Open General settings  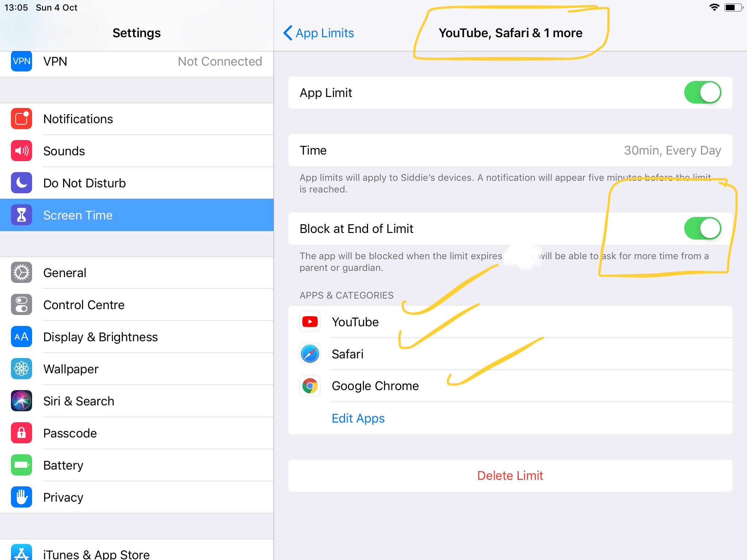point(137,273)
